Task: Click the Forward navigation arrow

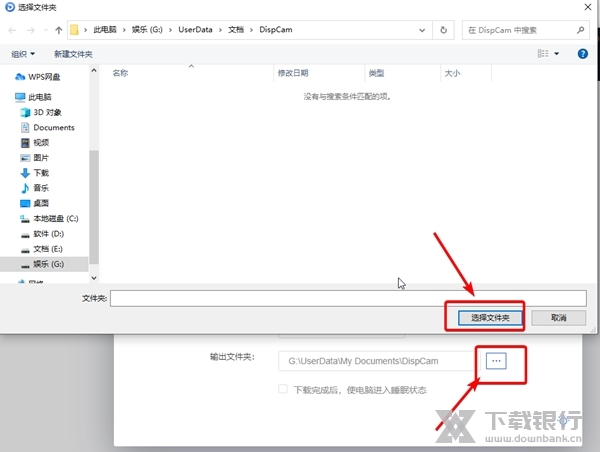Action: (x=31, y=30)
